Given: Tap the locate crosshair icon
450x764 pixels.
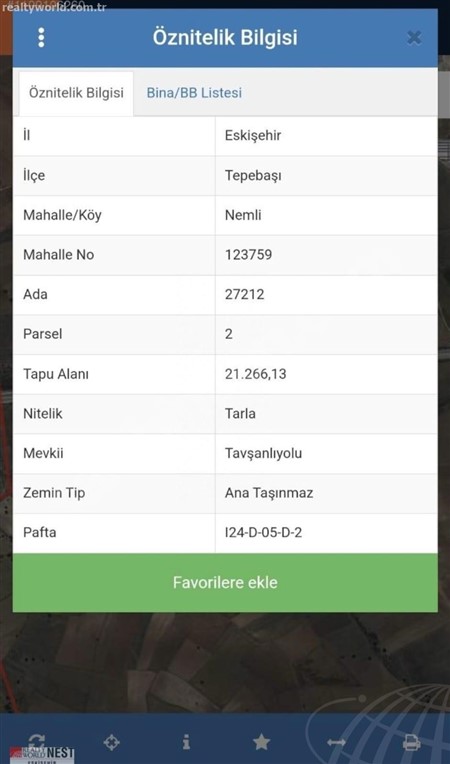Looking at the screenshot, I should pyautogui.click(x=112, y=743).
